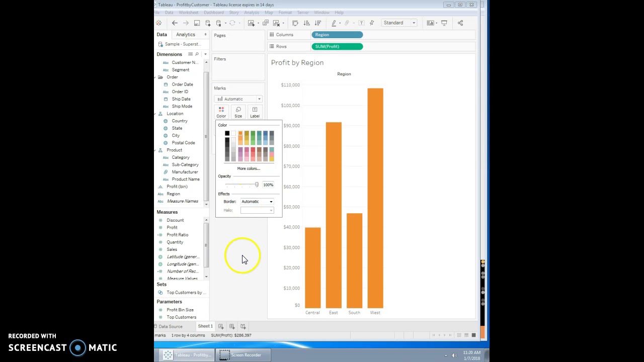644x362 pixels.
Task: Select the Sheet 1 tab
Action: tap(205, 326)
